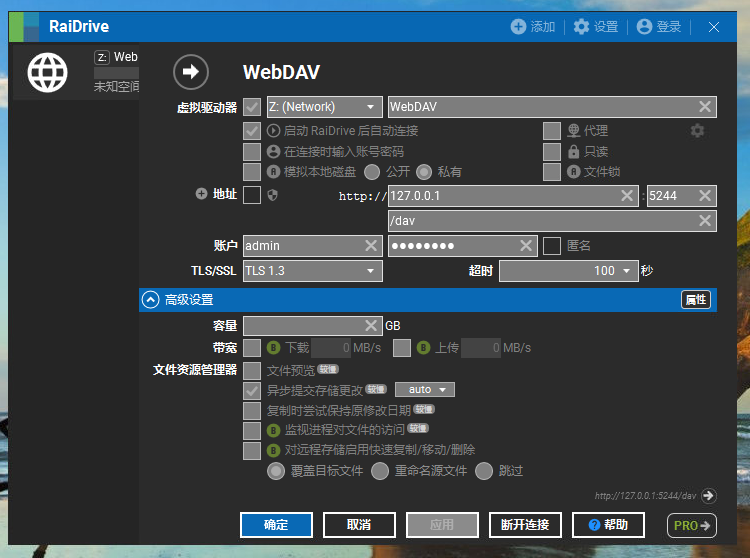Toggle the virtual drive (虚拟驱动器) checkbox
The height and width of the screenshot is (558, 750).
pyautogui.click(x=252, y=107)
